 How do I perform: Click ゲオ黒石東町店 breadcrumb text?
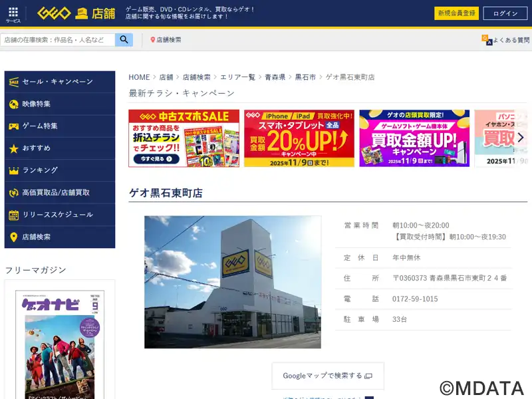coord(350,77)
